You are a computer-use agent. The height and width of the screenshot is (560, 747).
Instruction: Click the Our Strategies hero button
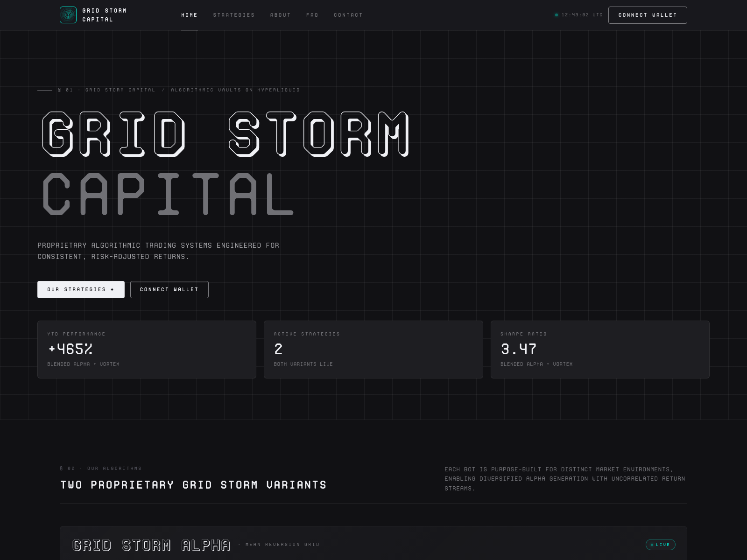click(x=81, y=289)
